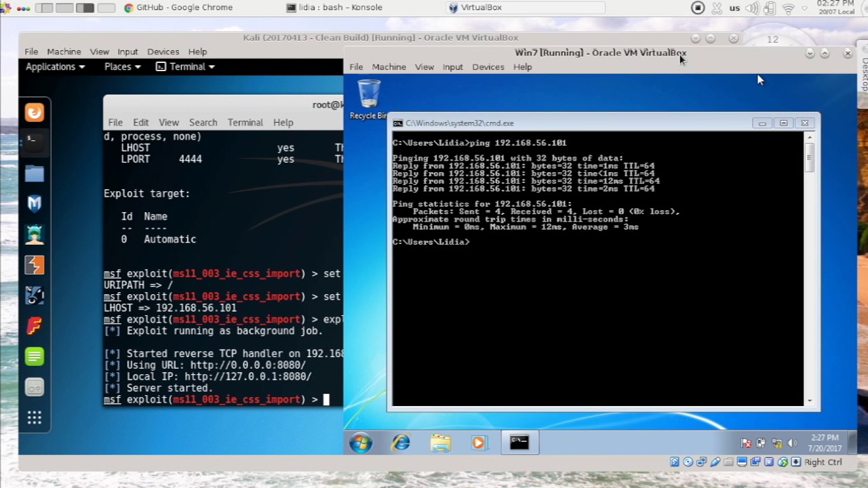Launch Armitage from Kali dock
Viewport: 868px width, 488px height.
(35, 235)
